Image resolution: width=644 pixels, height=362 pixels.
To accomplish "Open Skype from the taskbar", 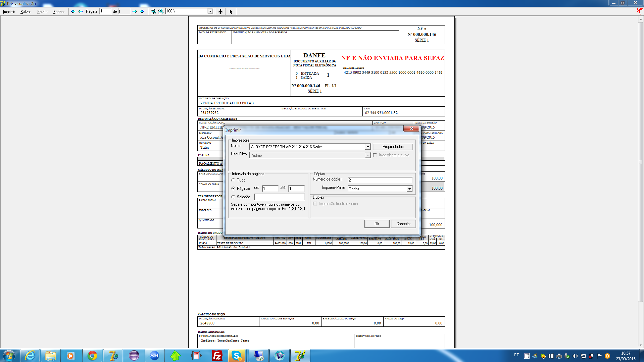I will [237, 356].
